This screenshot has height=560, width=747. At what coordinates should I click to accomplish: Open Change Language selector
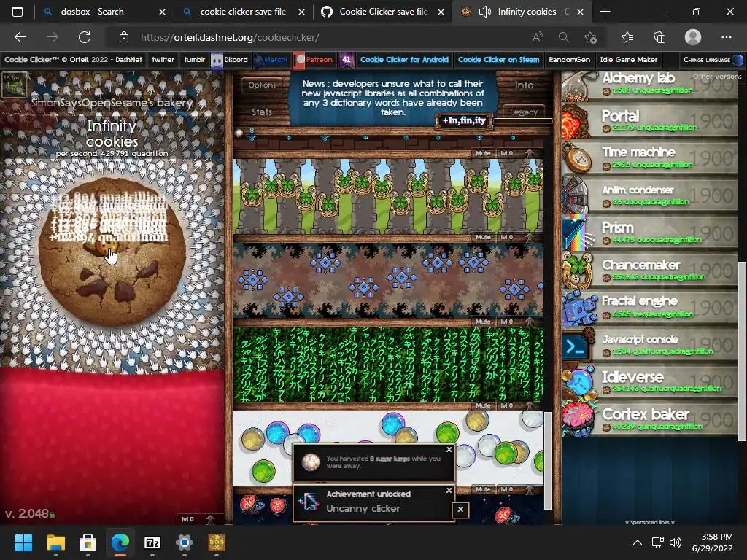(x=713, y=60)
